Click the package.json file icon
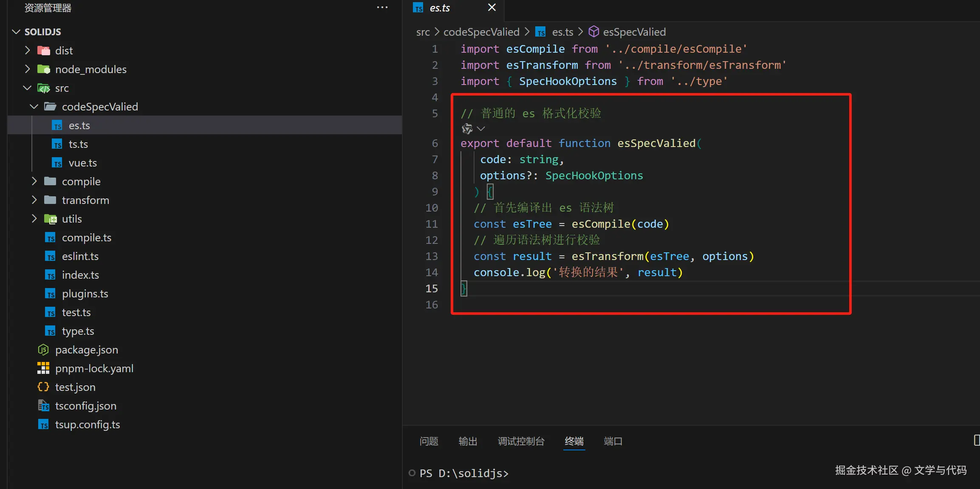Viewport: 980px width, 489px height. point(43,350)
